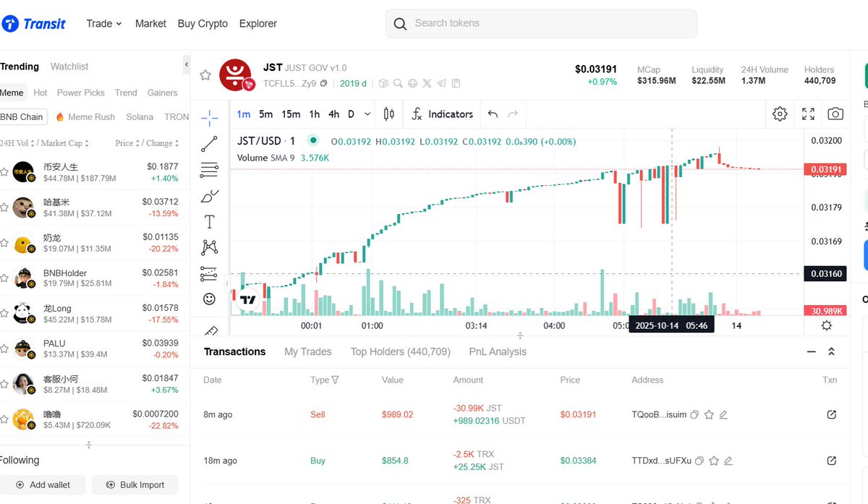Favorite the PALU token row
The width and height of the screenshot is (868, 504).
pos(4,349)
